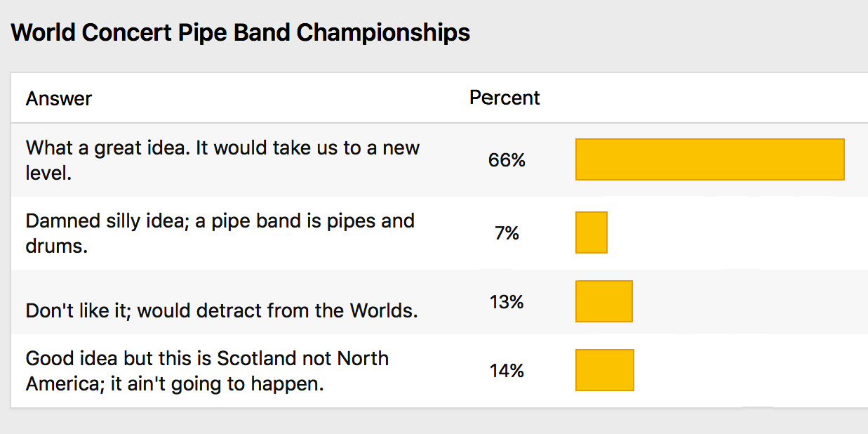The image size is (868, 434).
Task: Select the 'Don't like it' answer text
Action: (222, 310)
